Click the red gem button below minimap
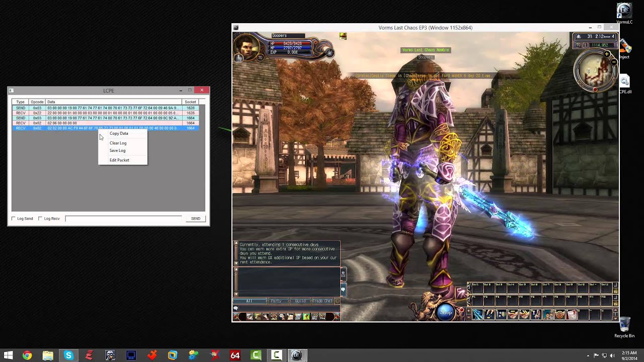644x362 pixels. pos(595,89)
